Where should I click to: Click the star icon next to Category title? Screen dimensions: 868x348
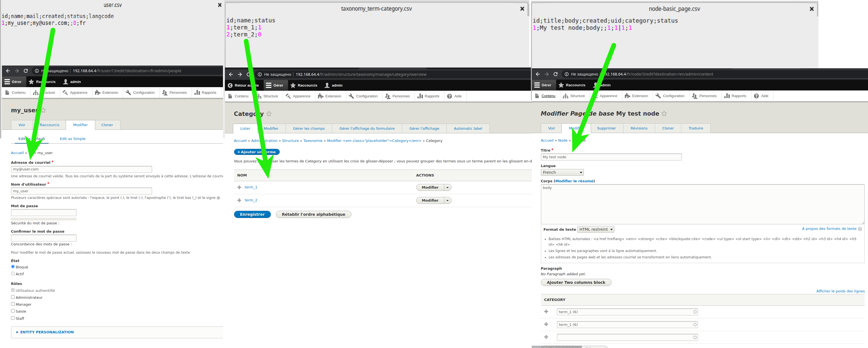click(269, 114)
